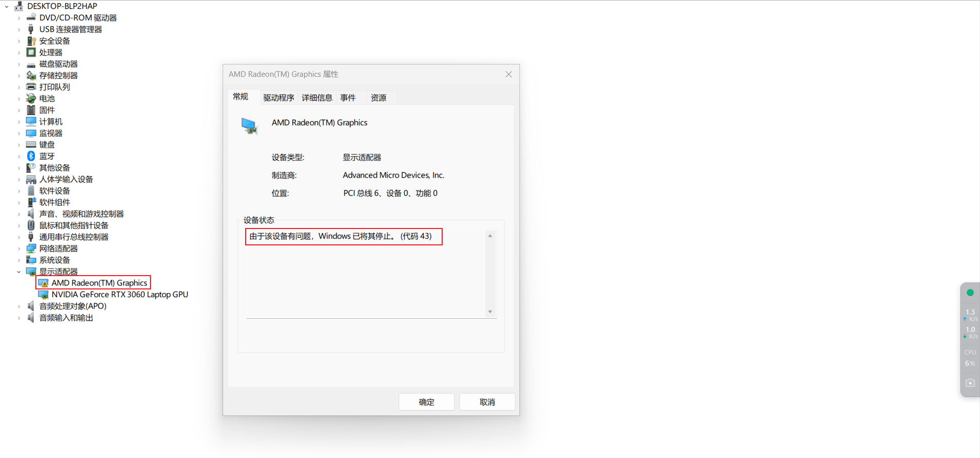Click the floating widget camera screenshot icon
Screen dimensions: 980x458
pos(970,383)
